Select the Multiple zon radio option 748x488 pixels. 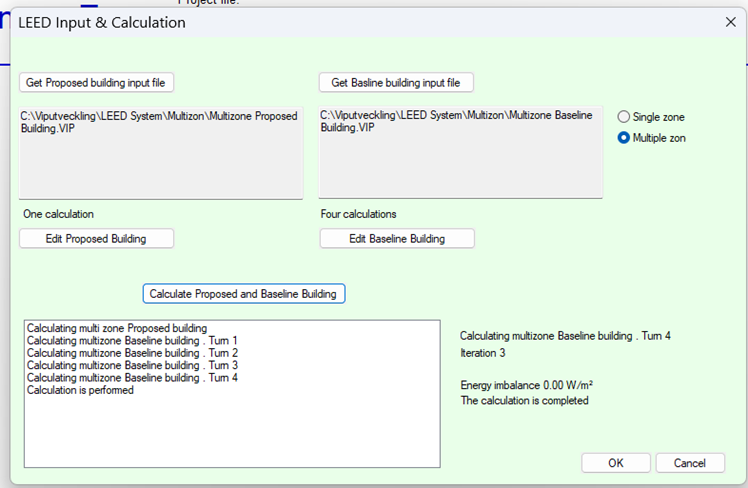pos(624,138)
